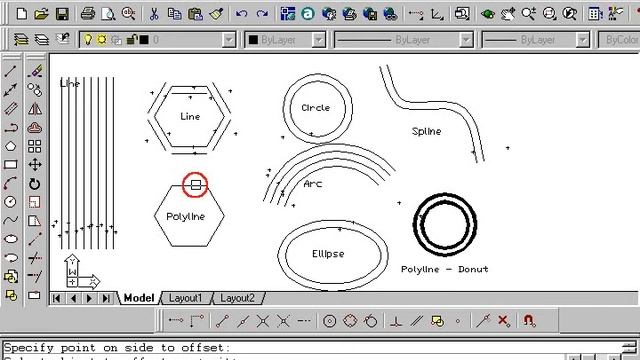Open Object Snap Settings magnet icon
Image resolution: width=640 pixels, height=360 pixels.
[x=529, y=321]
